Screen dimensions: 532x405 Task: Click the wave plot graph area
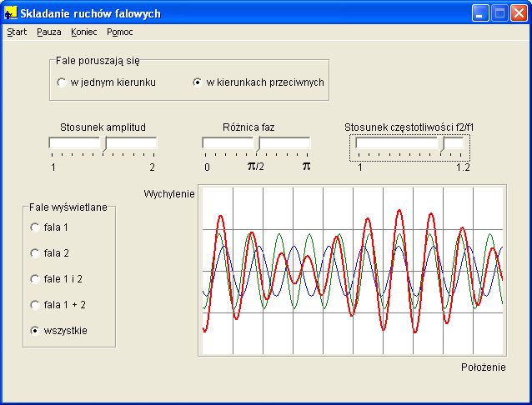[x=352, y=270]
